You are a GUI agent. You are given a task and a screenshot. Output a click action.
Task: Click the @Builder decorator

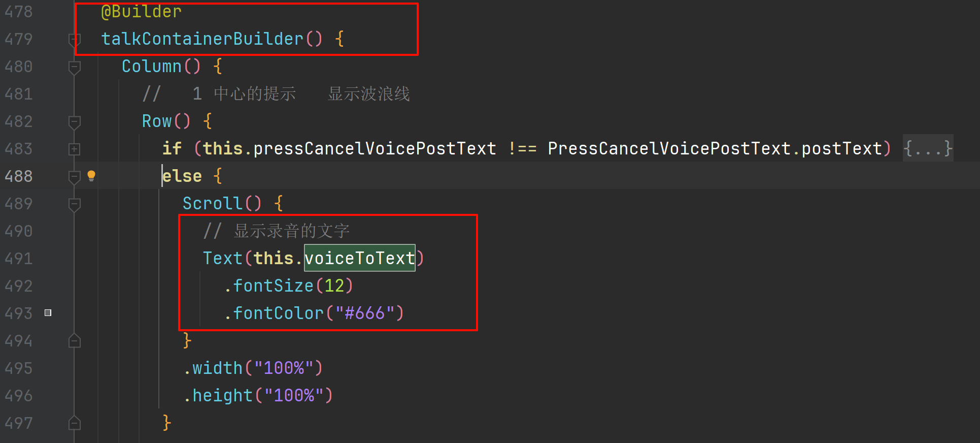pyautogui.click(x=141, y=11)
